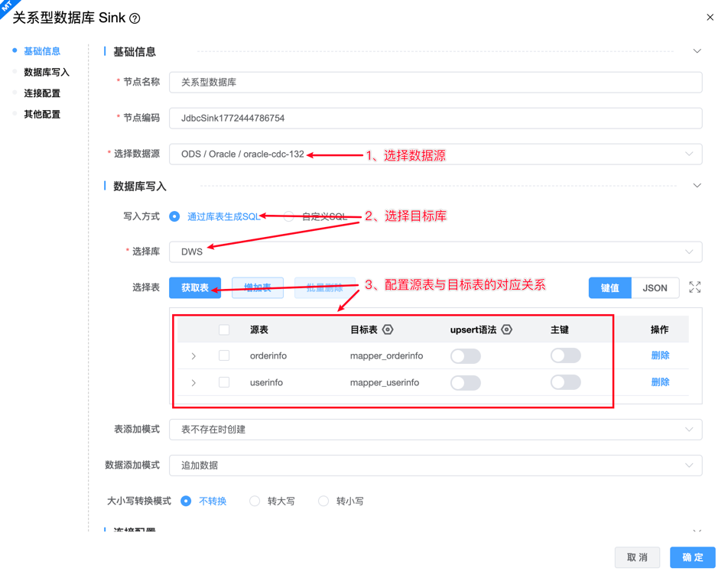Click the fullscreen expand icon near JSON

[694, 287]
